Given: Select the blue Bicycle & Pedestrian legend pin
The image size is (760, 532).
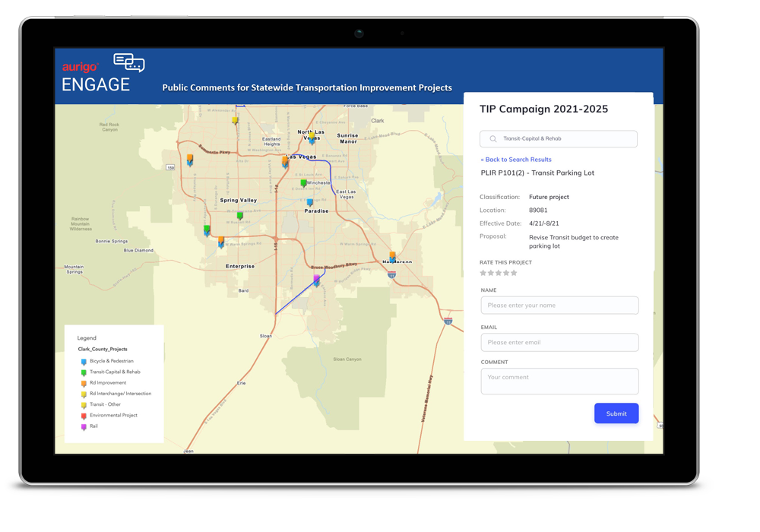Looking at the screenshot, I should tap(83, 362).
